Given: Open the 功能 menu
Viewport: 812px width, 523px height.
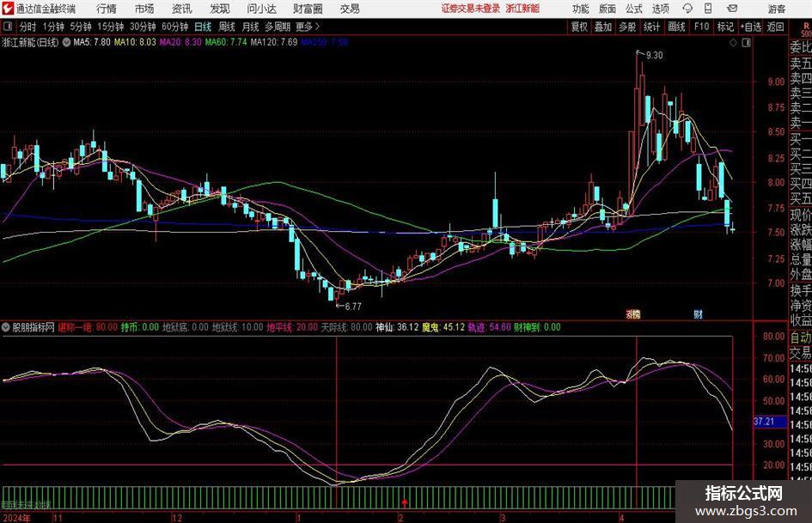Looking at the screenshot, I should pos(581,9).
